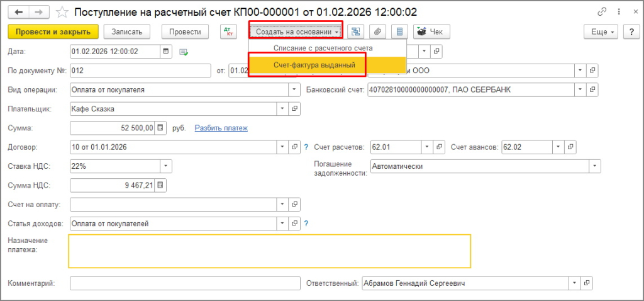Follow the Разбить платеж link
Viewport: 644px width, 301px height.
click(221, 128)
